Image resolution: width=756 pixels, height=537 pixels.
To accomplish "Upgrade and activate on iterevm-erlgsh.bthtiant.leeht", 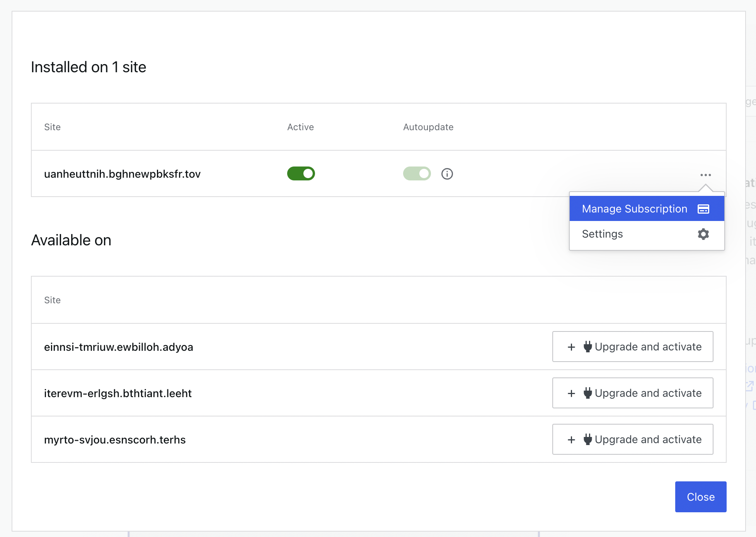I will pyautogui.click(x=633, y=393).
